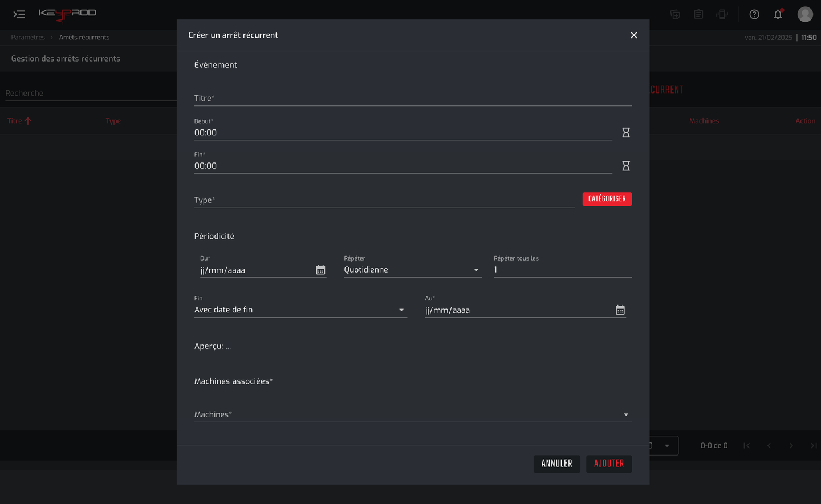The width and height of the screenshot is (821, 504).
Task: Go to first page of table
Action: click(x=746, y=445)
